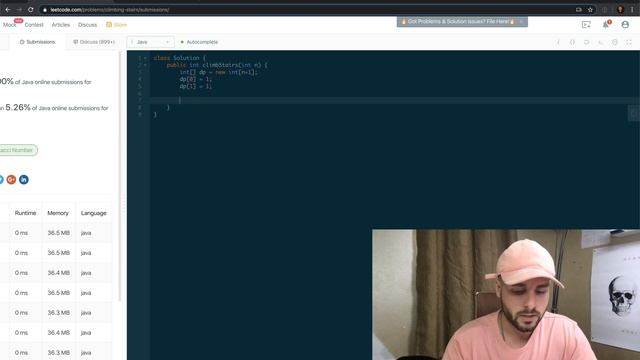Open the Articles section
Screen dimensions: 640x360
point(61,25)
